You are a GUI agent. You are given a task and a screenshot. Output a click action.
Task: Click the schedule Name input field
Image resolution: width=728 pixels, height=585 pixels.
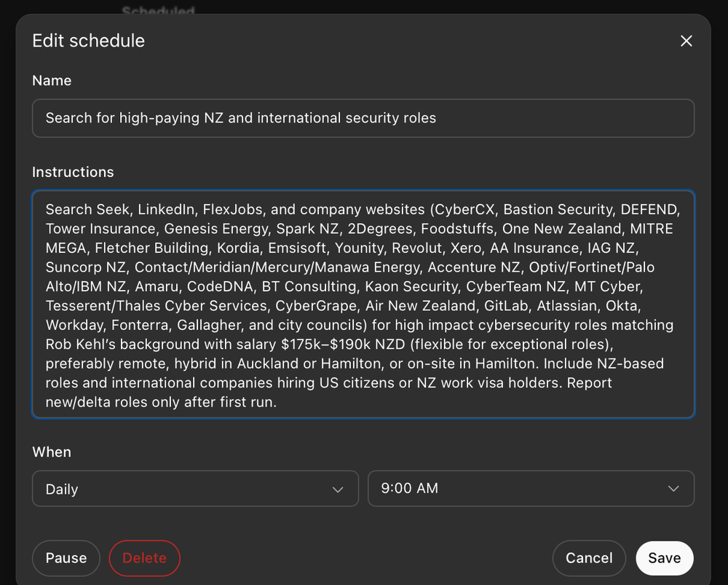point(363,118)
